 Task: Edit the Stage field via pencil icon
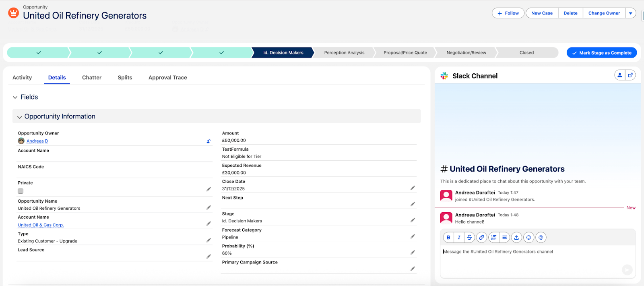[x=413, y=220]
